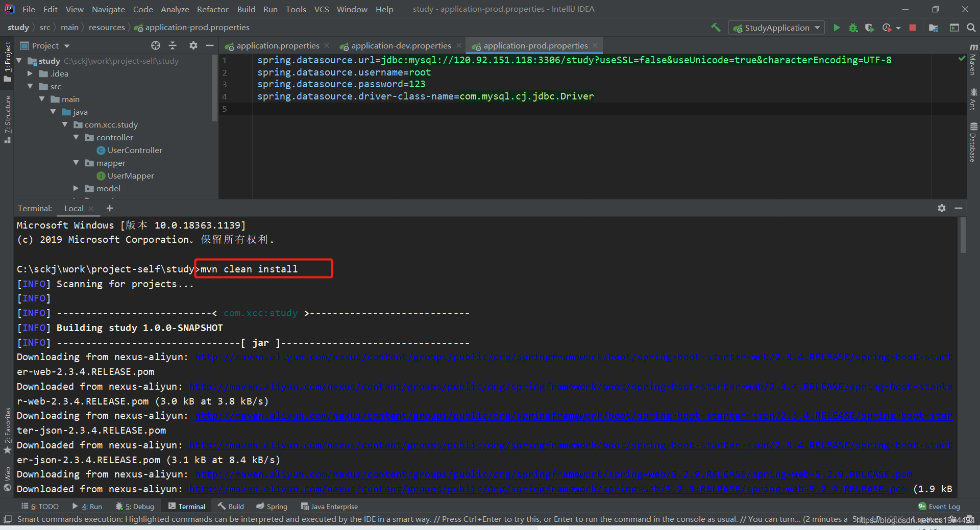Click the inspection checkmark indicator in editor

pyautogui.click(x=962, y=59)
